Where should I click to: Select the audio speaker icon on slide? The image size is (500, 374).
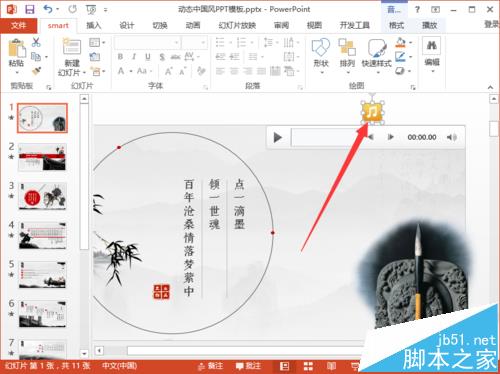pos(373,112)
